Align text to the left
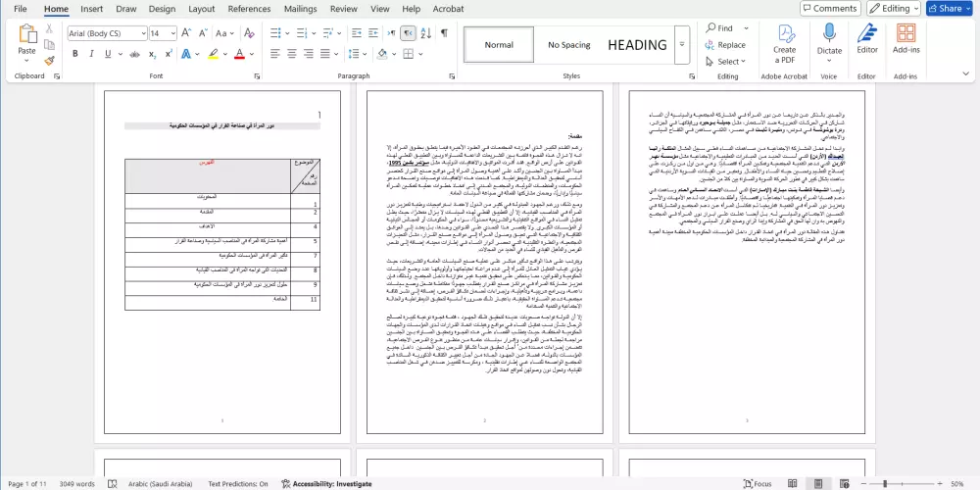The image size is (980, 490). (x=275, y=54)
